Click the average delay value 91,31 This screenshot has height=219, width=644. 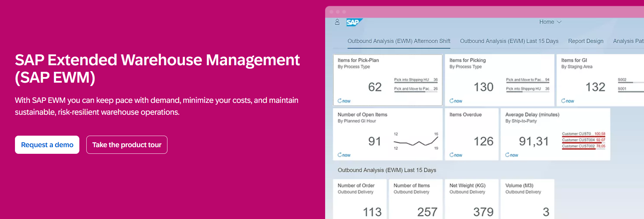534,141
